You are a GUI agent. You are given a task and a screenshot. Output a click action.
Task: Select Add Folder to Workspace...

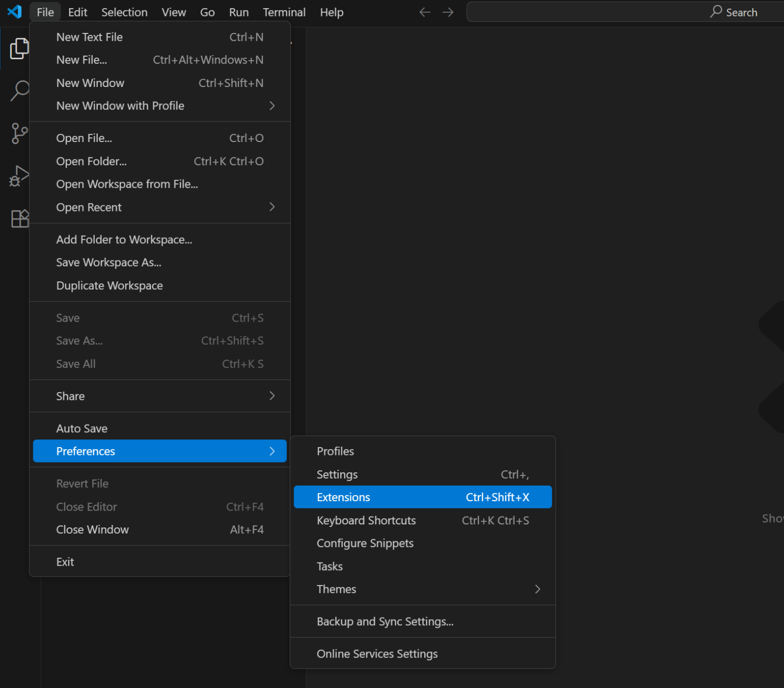click(x=160, y=239)
